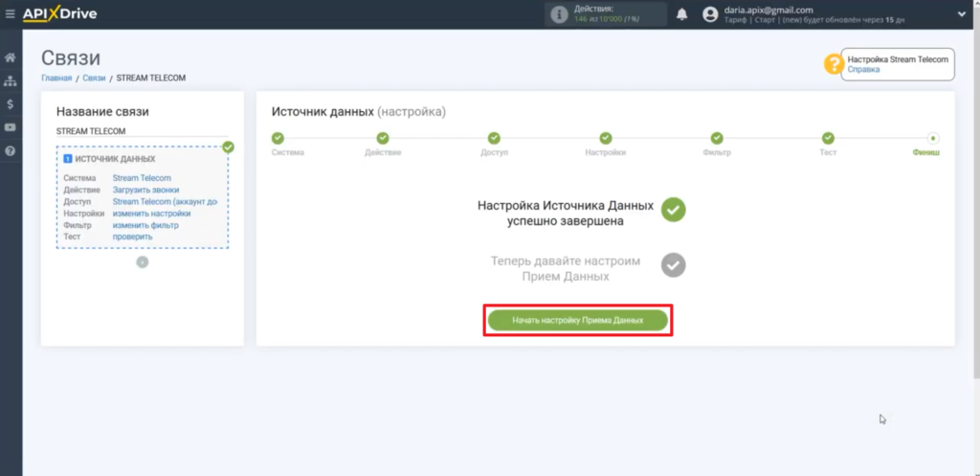Open the Главная breadcrumb link
The width and height of the screenshot is (980, 476).
coord(56,78)
